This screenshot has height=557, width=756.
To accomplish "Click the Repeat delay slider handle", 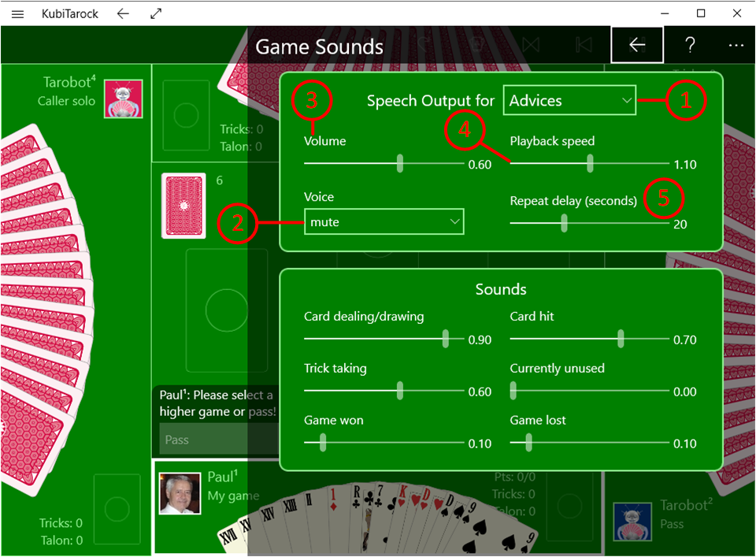I will (564, 224).
